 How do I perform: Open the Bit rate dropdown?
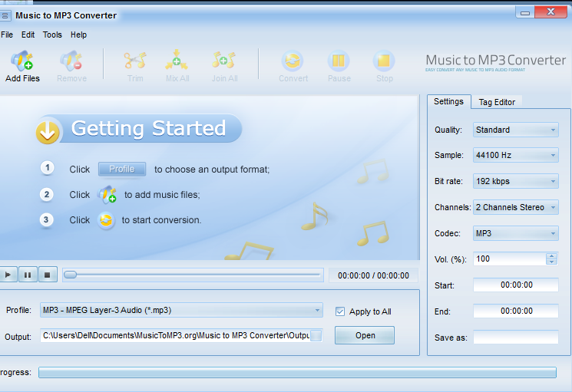515,181
